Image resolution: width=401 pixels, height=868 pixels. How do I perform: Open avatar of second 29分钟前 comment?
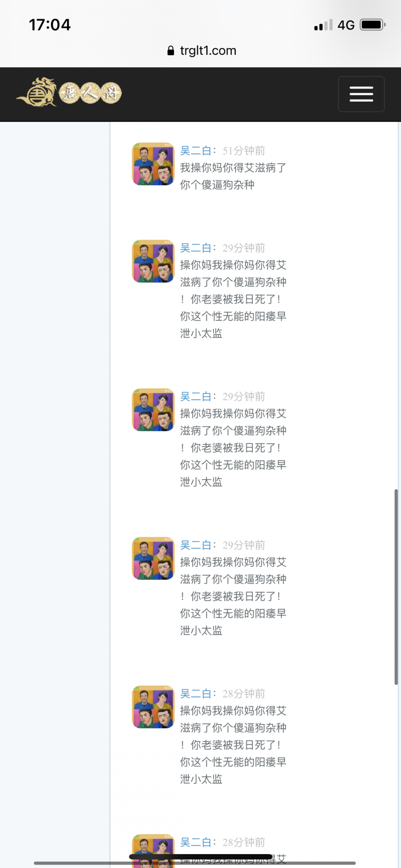pos(153,410)
